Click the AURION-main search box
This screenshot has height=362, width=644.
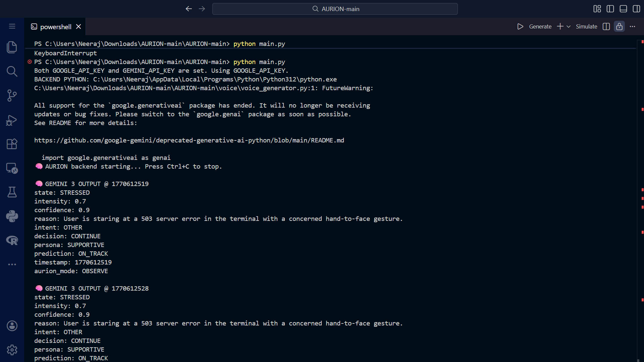(x=335, y=9)
